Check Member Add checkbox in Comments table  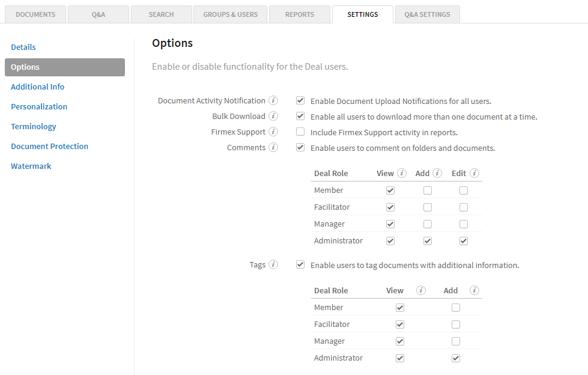(x=428, y=191)
